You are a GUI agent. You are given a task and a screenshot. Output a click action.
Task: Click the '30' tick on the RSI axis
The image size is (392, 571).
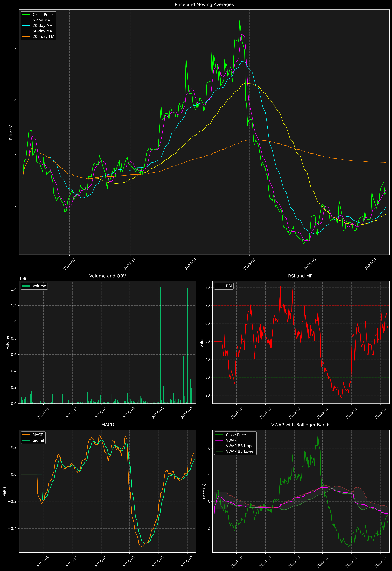pos(208,377)
